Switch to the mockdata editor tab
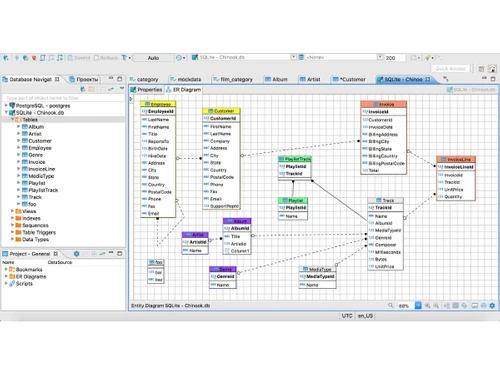500x375 pixels. [186, 79]
